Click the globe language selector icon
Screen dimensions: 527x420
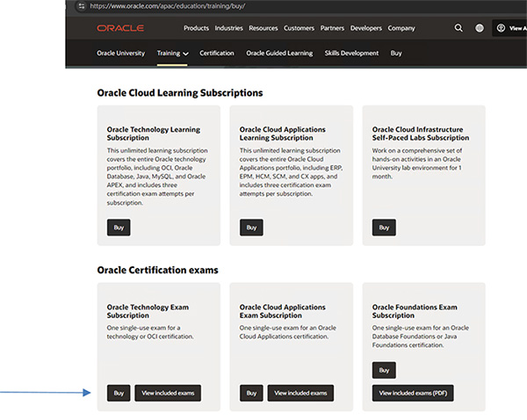coord(480,28)
